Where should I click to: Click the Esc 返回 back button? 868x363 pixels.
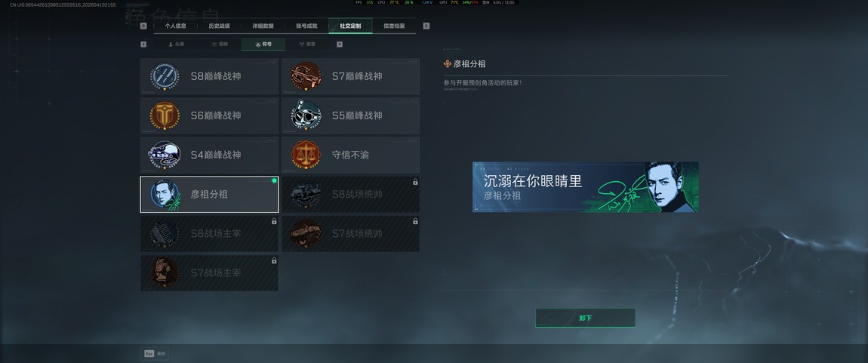[155, 354]
